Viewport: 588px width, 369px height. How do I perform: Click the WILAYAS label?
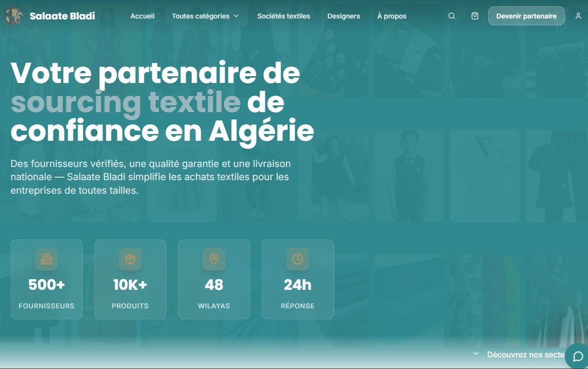214,306
